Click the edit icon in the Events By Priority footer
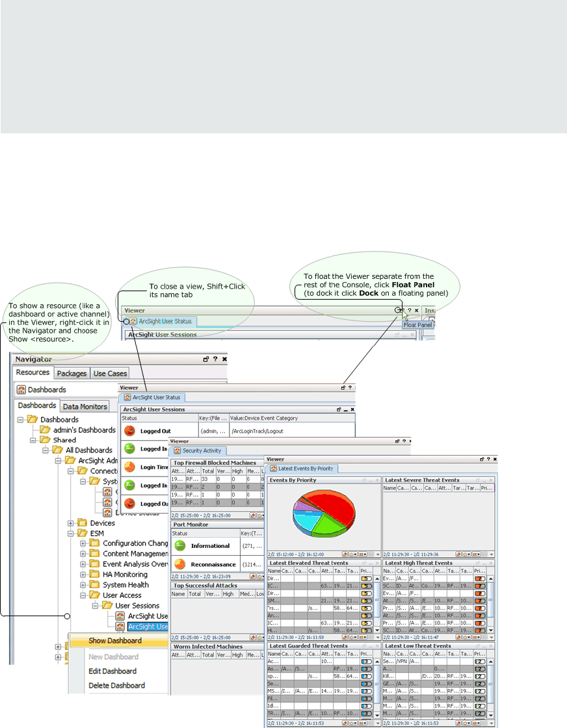This screenshot has width=567, height=728. [345, 554]
